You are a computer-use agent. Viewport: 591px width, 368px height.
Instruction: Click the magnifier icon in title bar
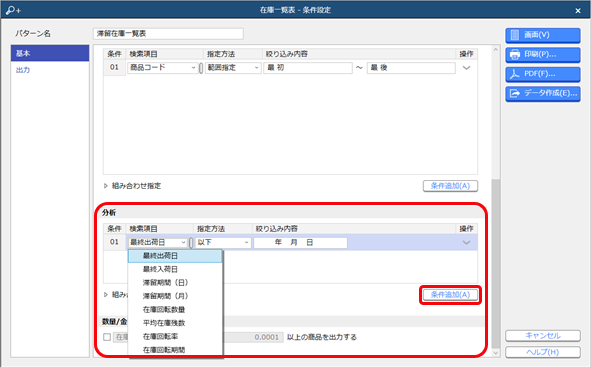tap(13, 10)
